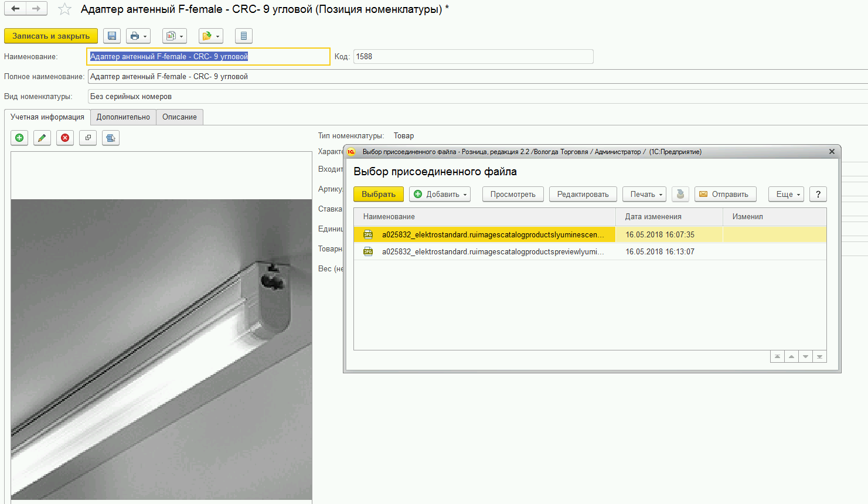Click the pencil edit image icon
Screen dimensions: 868x504
click(x=42, y=138)
